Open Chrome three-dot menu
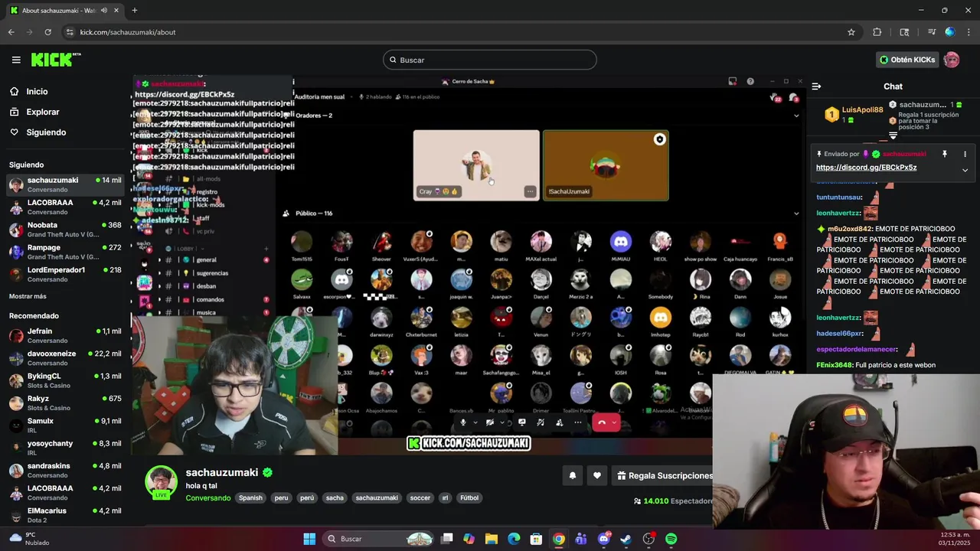980x551 pixels. coord(969,32)
